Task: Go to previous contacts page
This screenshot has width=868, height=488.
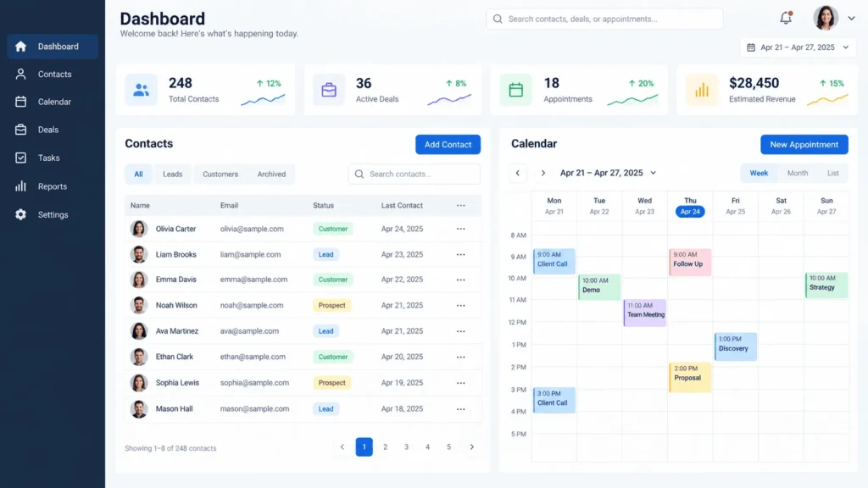Action: click(x=342, y=447)
